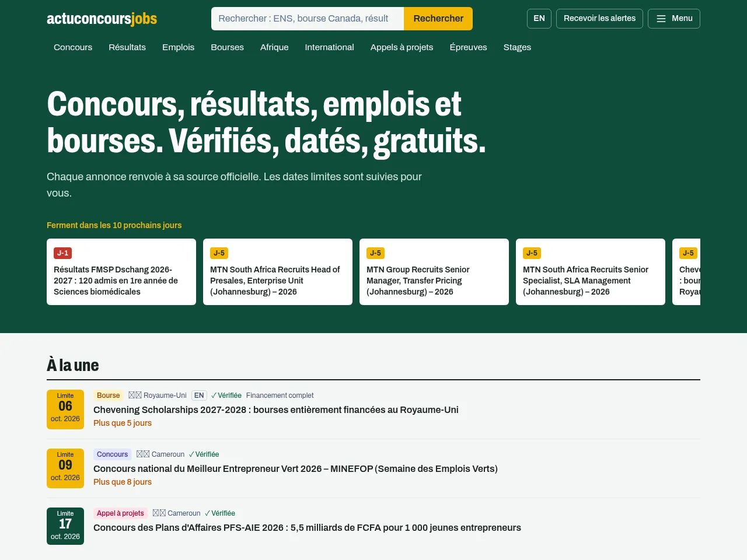This screenshot has width=747, height=560.
Task: Click the Concours tag on the Entrepreneur Vert row
Action: tap(112, 454)
